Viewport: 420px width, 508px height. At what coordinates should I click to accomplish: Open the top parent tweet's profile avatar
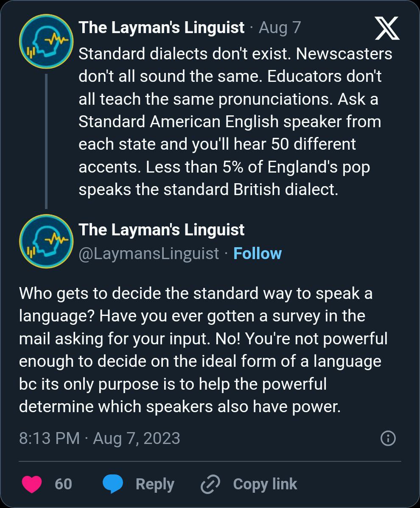(46, 41)
